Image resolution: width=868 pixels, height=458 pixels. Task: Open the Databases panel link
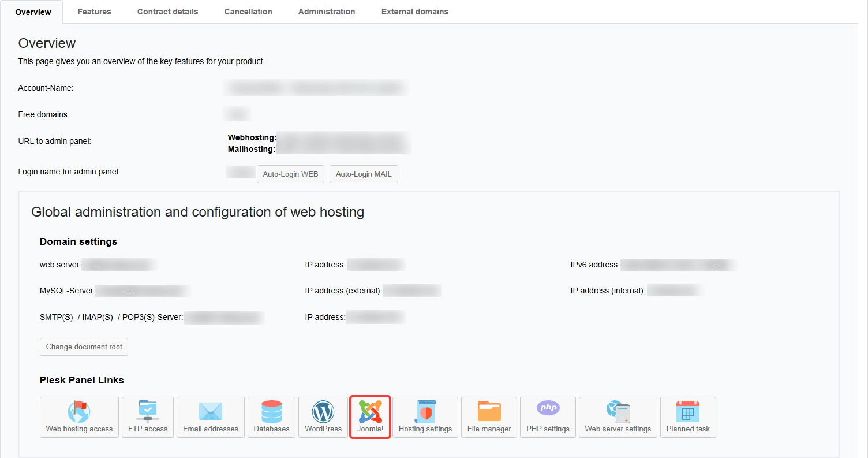click(x=271, y=417)
